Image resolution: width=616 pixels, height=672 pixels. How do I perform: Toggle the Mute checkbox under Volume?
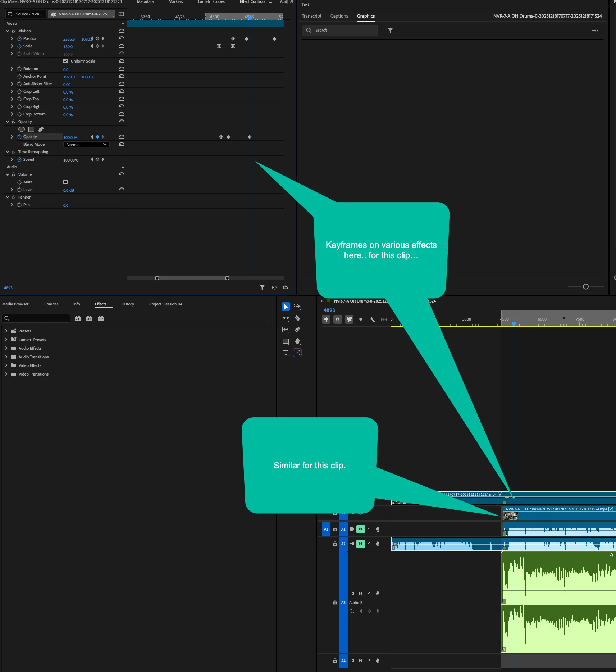[65, 182]
